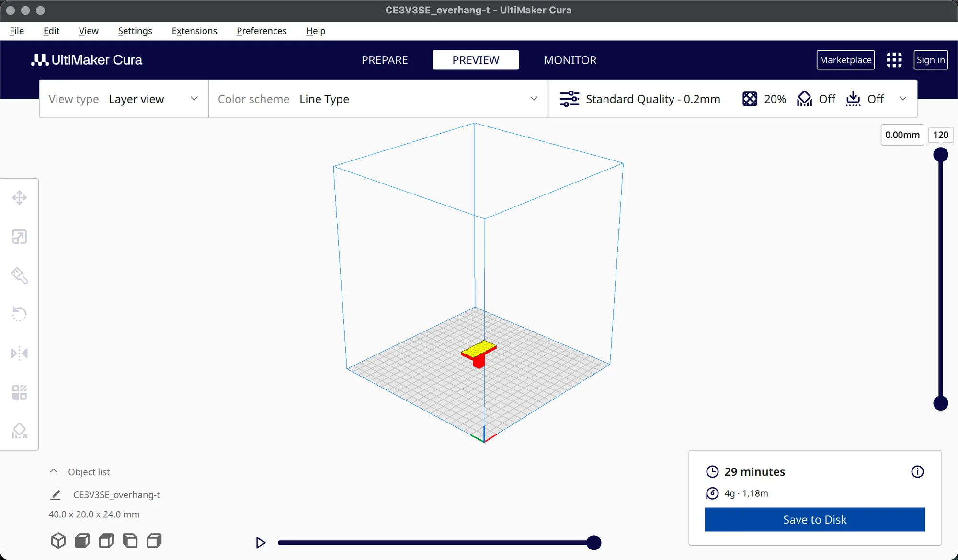The image size is (958, 560).
Task: Select the Mirror tool
Action: [x=19, y=354]
